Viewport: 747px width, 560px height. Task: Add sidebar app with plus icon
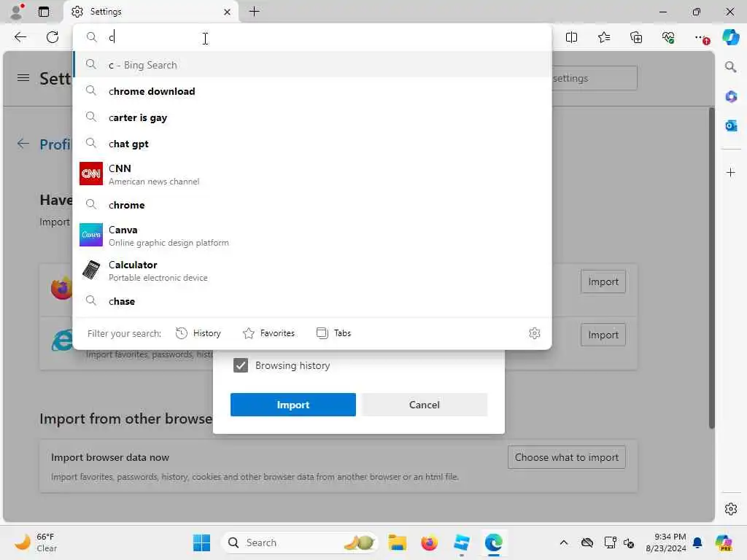(731, 172)
